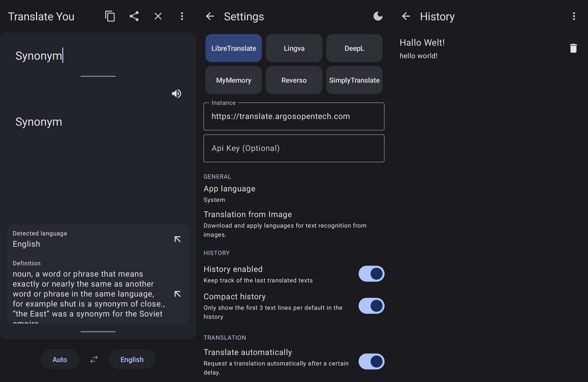Toggle dark theme via the moon icon
Image resolution: width=588 pixels, height=382 pixels.
(x=378, y=16)
